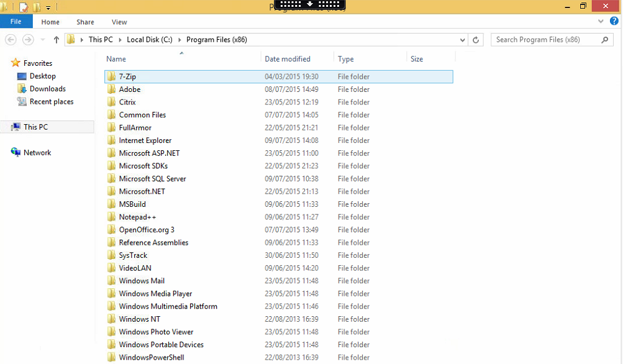
Task: Click the New folder quick access icon
Action: pos(37,7)
